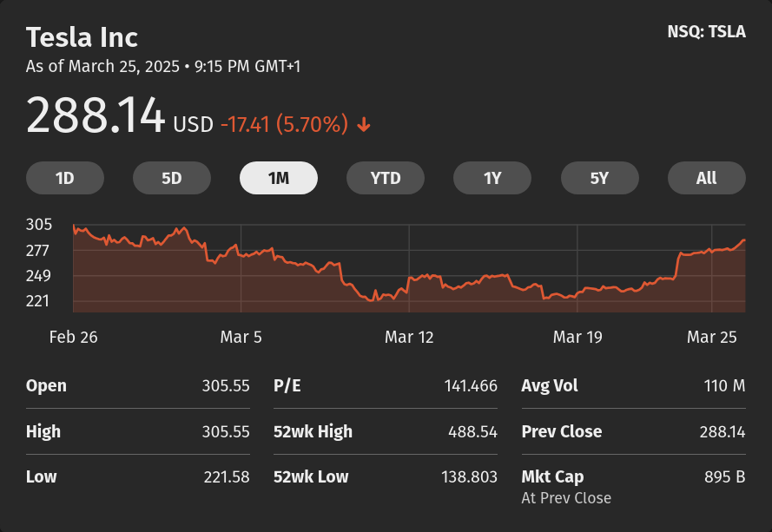Click the Mar 19 axis label
Screen dimensions: 772x532
click(577, 337)
